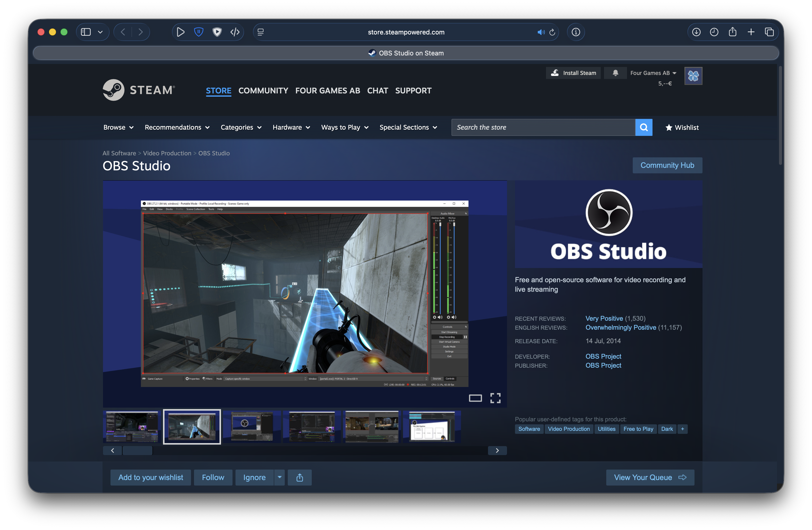Go back to the previous page

pyautogui.click(x=123, y=32)
